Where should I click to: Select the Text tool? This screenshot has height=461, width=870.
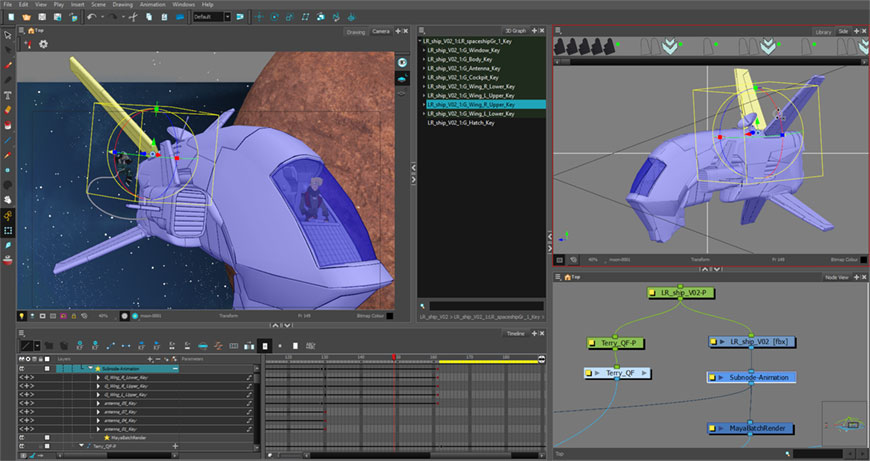click(x=8, y=95)
